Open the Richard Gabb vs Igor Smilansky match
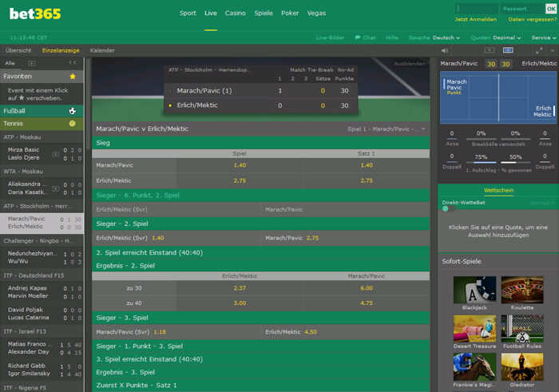 point(42,370)
